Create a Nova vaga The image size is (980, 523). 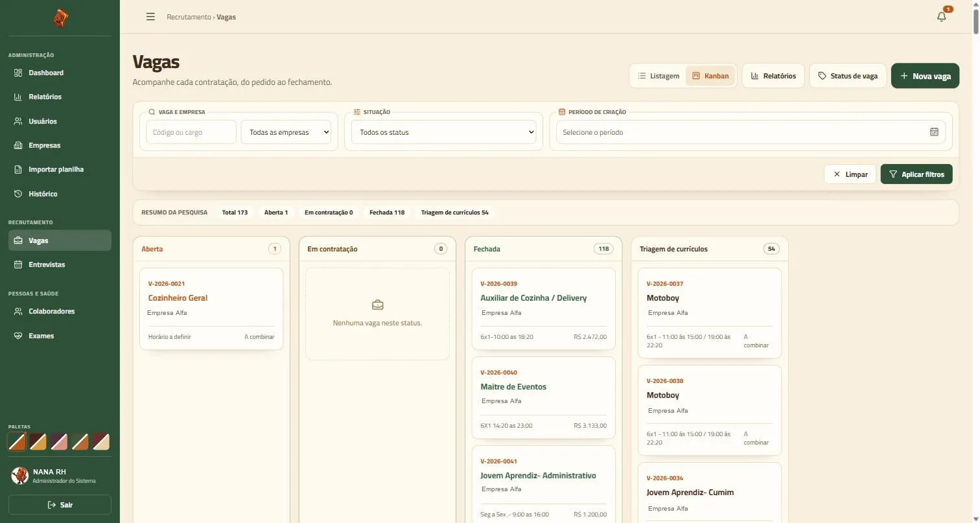coord(925,76)
